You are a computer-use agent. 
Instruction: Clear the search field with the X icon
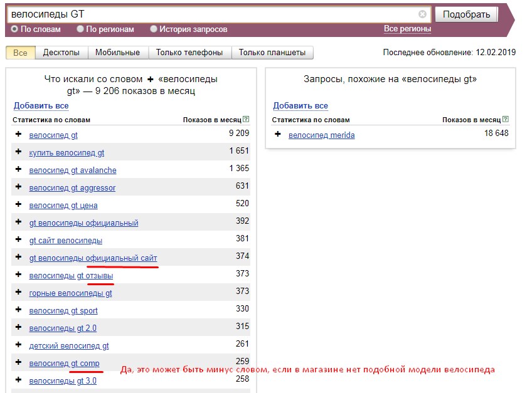[422, 14]
